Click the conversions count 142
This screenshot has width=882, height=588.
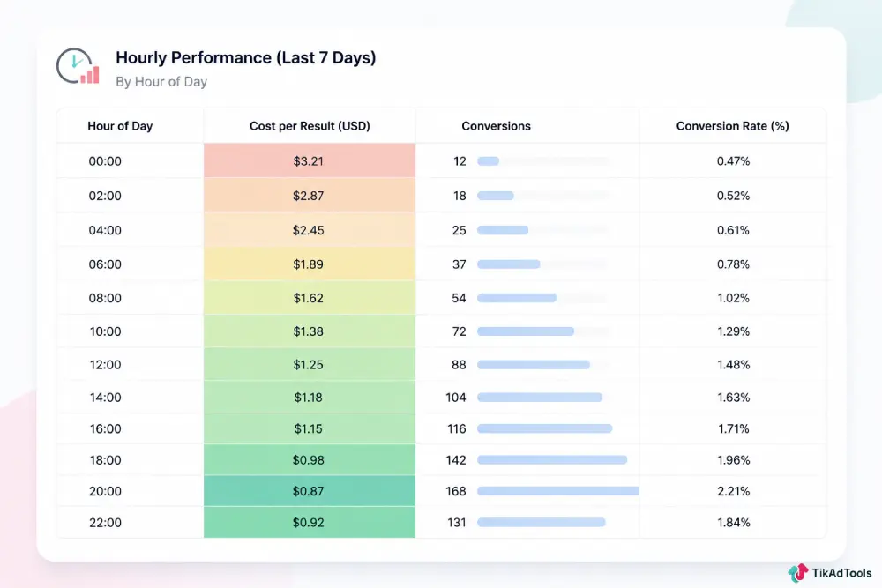(x=456, y=460)
